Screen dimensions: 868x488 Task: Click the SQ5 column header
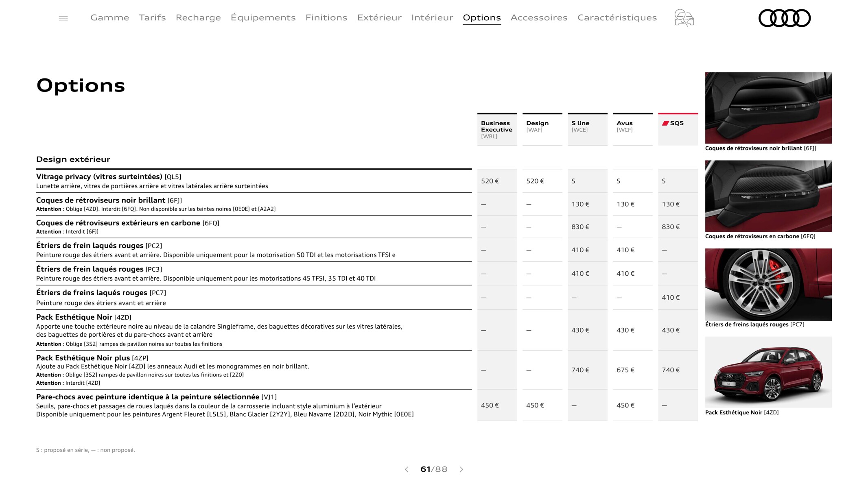coord(678,129)
